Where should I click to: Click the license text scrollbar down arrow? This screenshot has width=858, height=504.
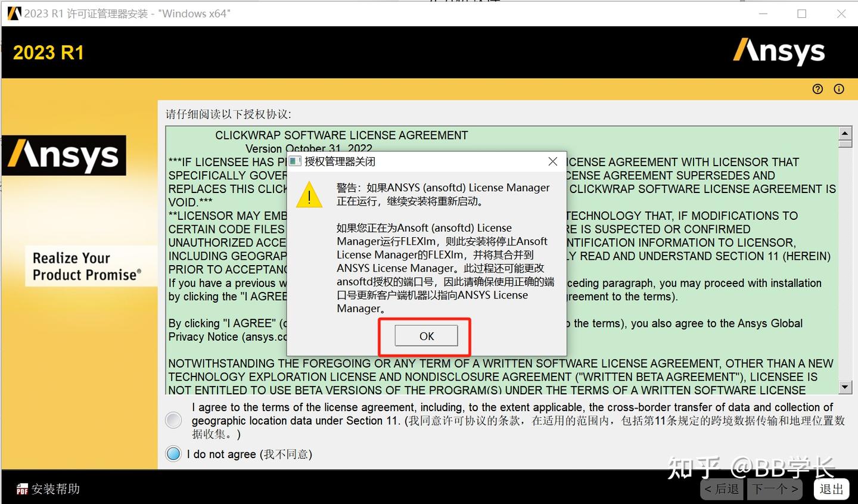pos(846,387)
